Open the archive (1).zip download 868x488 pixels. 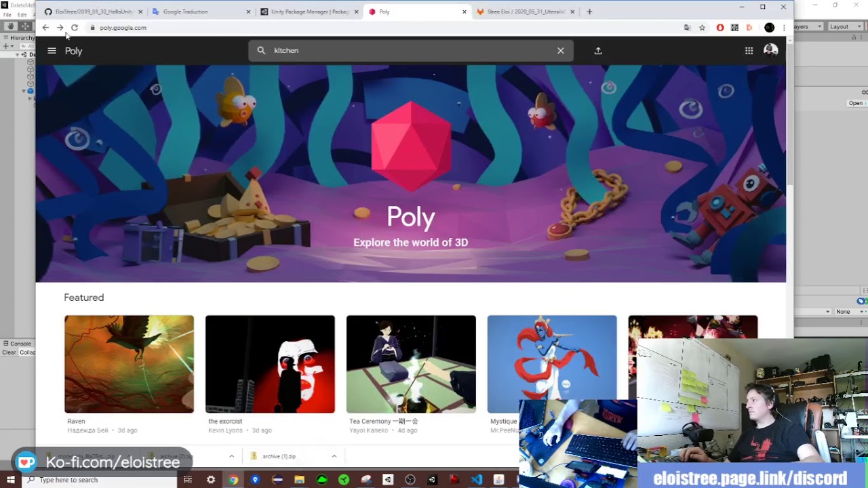(279, 456)
